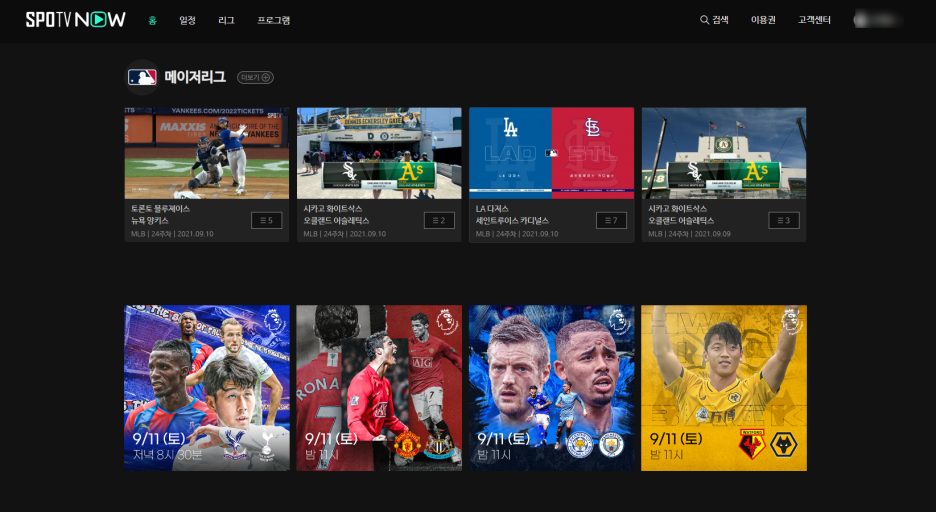Image resolution: width=936 pixels, height=512 pixels.
Task: Click the Manchester City crest icon
Action: tap(611, 445)
